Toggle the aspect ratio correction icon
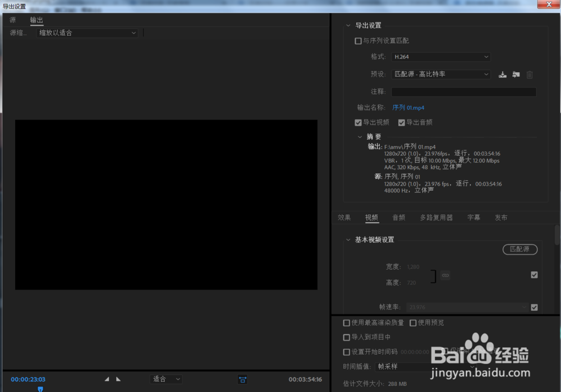 (242, 380)
